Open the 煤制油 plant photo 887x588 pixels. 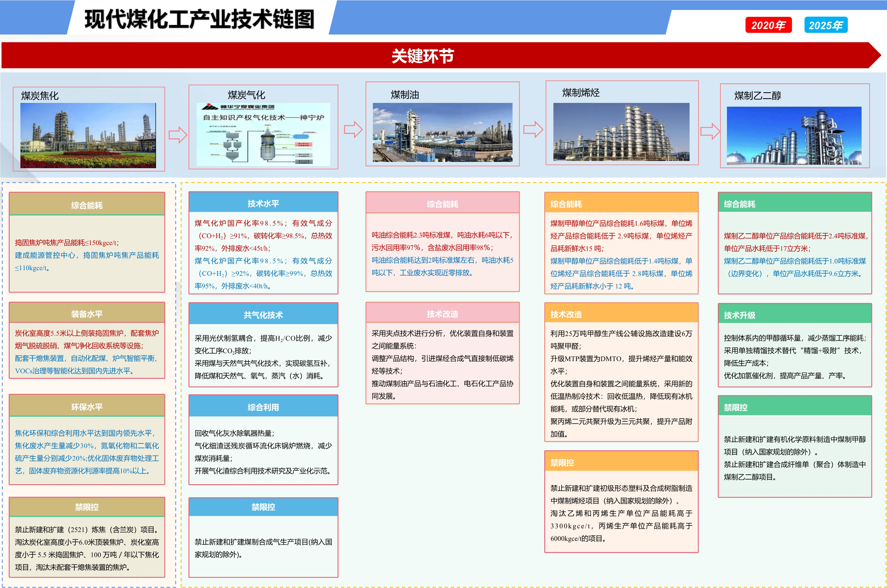(x=443, y=132)
